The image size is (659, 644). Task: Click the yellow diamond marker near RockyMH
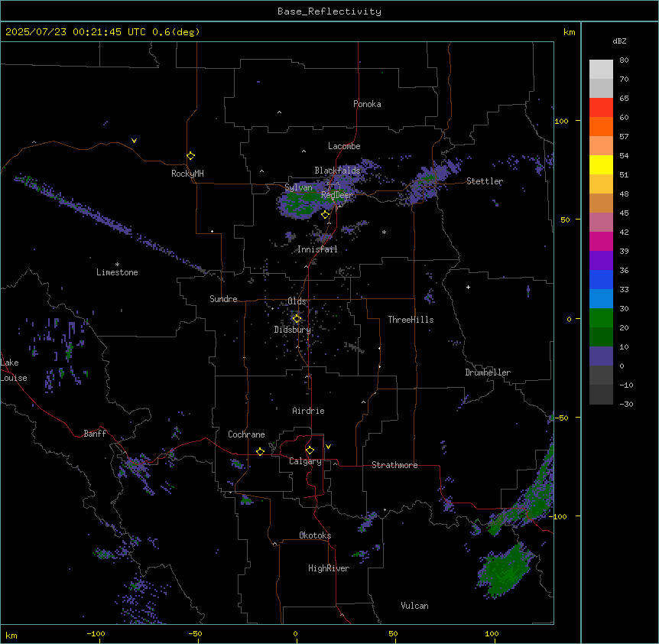pos(190,156)
